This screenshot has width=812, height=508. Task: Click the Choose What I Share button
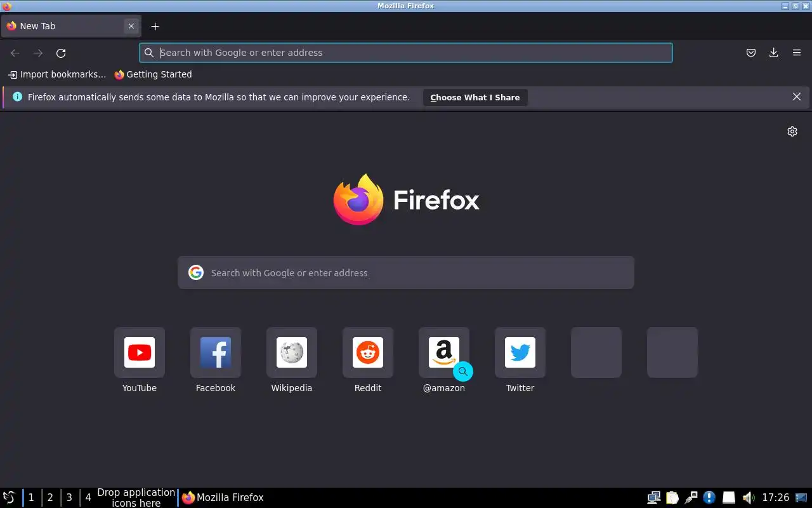pyautogui.click(x=475, y=97)
